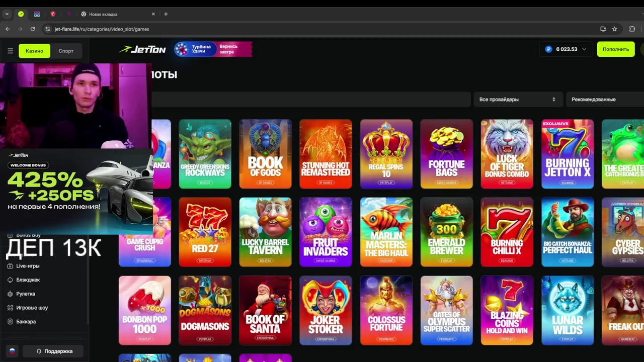Switch to the purple heart pinned tab
The height and width of the screenshot is (362, 644).
[69, 14]
